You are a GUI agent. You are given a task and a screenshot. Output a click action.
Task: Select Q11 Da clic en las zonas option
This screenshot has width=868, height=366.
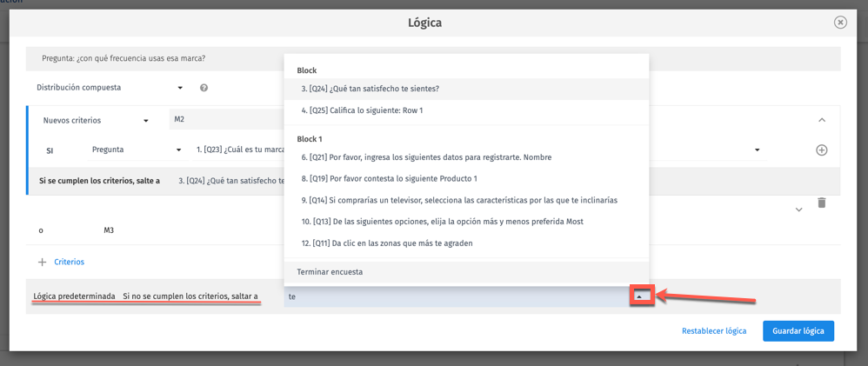click(466, 243)
